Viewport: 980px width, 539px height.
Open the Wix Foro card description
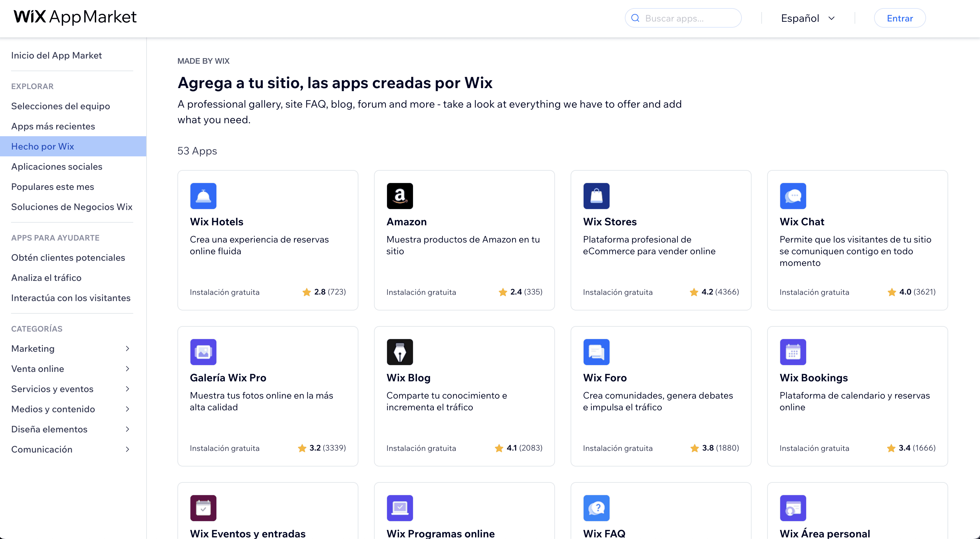tap(658, 401)
